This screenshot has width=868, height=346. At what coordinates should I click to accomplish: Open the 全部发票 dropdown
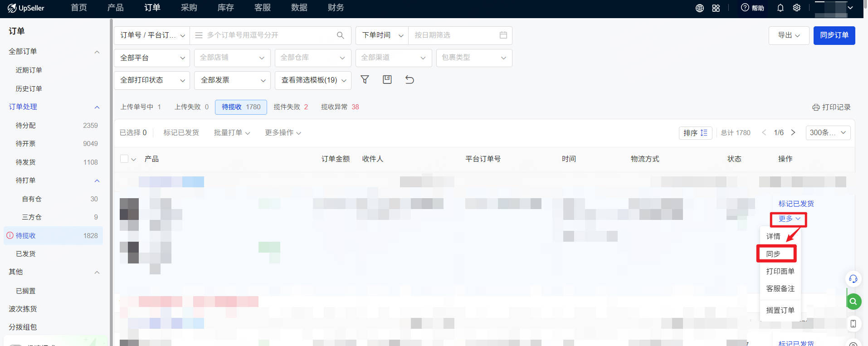(232, 80)
